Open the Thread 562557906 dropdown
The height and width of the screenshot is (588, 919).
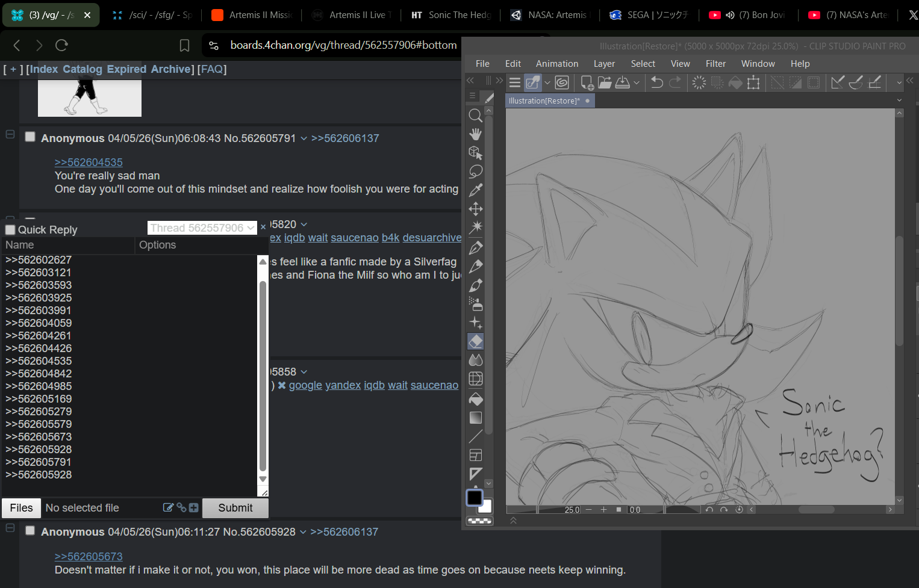[x=202, y=228]
